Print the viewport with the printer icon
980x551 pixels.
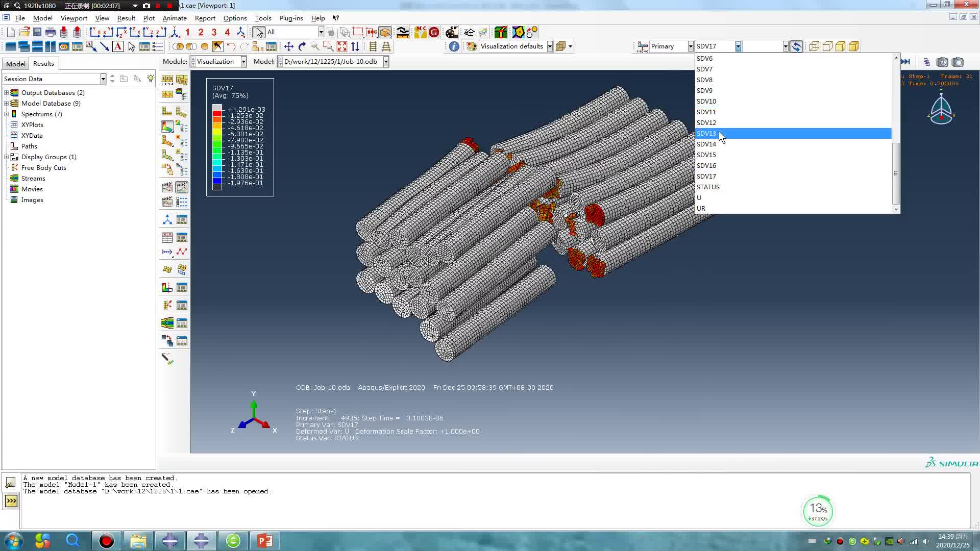point(51,32)
